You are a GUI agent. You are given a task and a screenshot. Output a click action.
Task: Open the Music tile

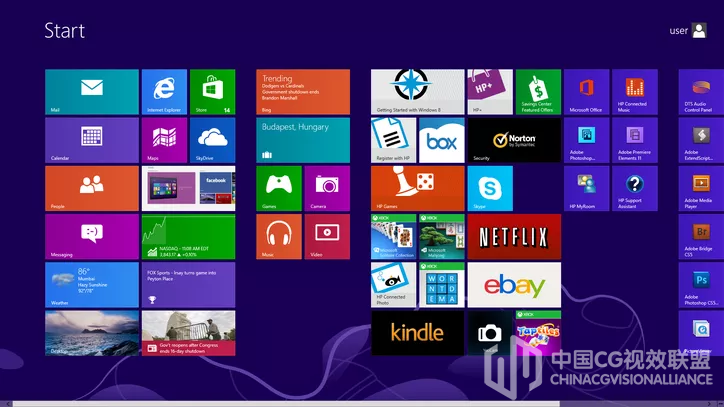[279, 237]
